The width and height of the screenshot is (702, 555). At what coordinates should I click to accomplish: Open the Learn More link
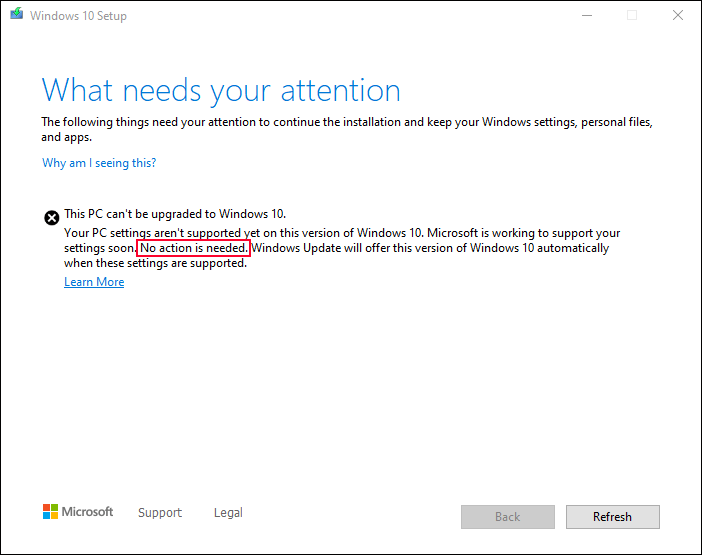(x=94, y=282)
